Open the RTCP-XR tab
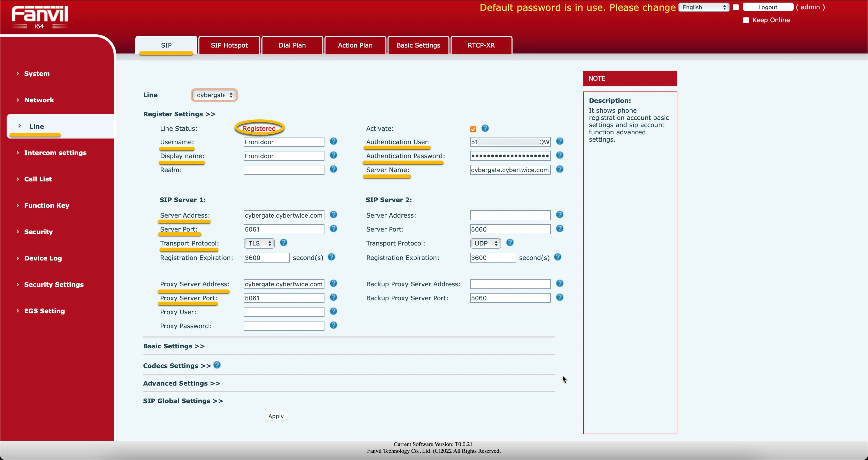 coord(481,45)
